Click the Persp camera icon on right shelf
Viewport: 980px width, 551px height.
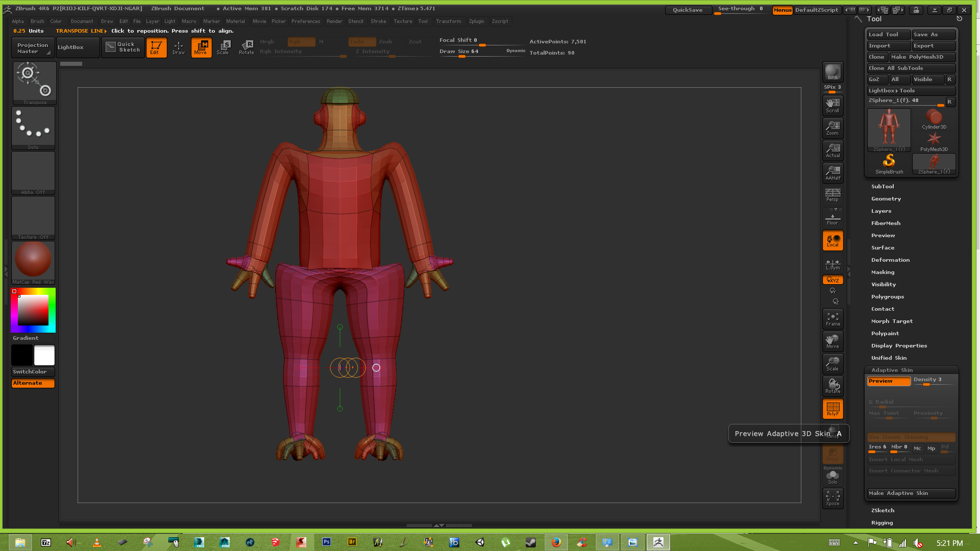(x=832, y=194)
